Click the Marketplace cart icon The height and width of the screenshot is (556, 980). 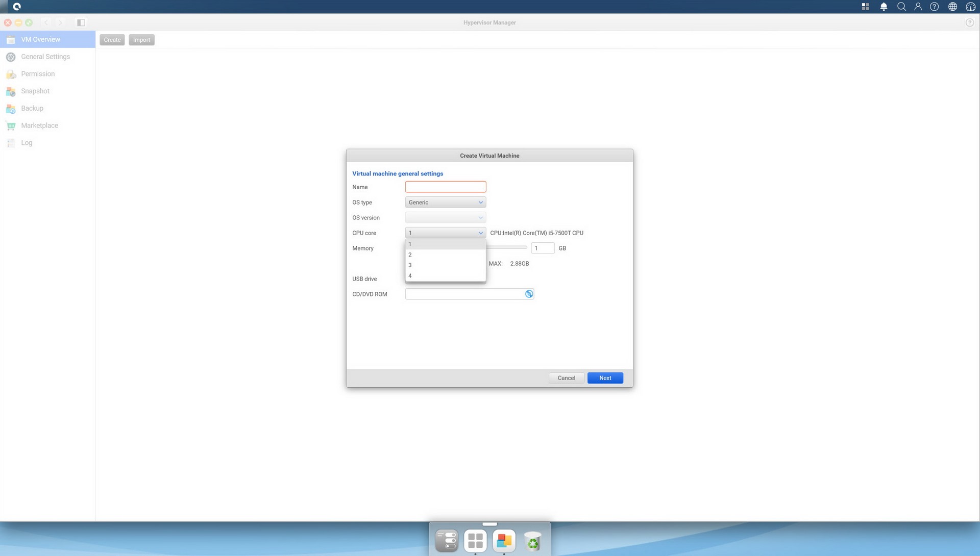[x=11, y=126]
